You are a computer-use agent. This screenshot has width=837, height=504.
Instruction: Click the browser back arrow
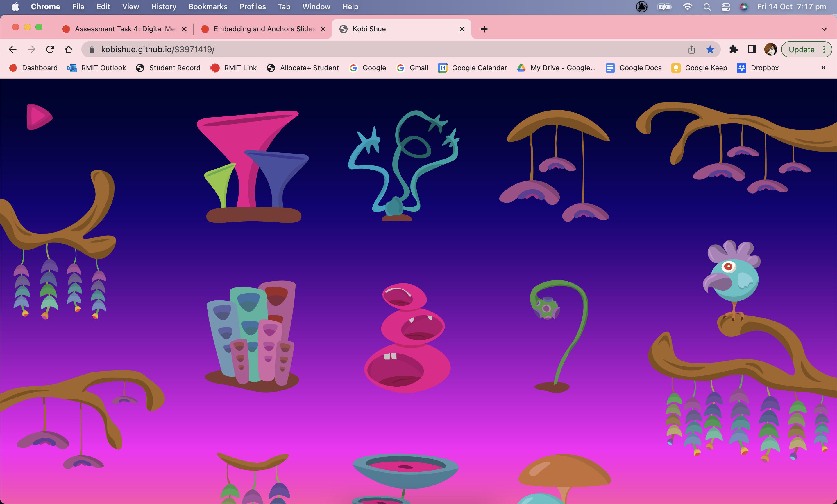coord(12,49)
